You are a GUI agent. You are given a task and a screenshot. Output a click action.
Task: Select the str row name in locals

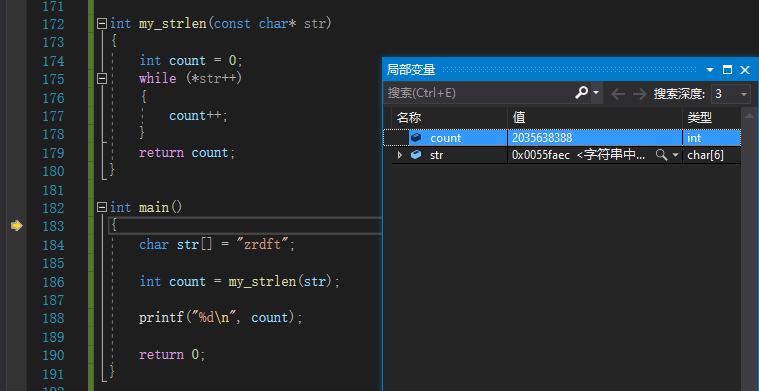tap(437, 155)
